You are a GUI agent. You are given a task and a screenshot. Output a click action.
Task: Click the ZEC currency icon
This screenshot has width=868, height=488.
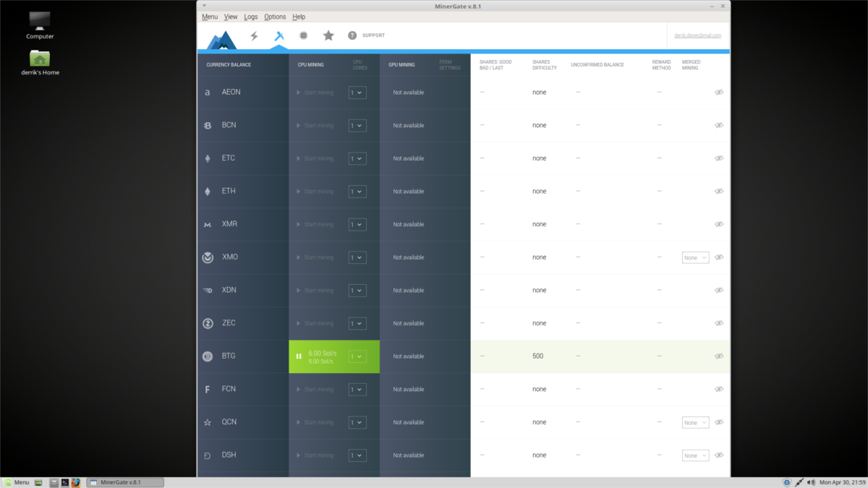[208, 323]
